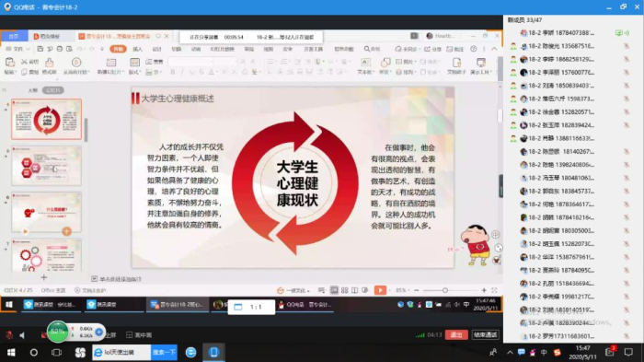Click the add slide plus below thumbnails

tap(44, 277)
